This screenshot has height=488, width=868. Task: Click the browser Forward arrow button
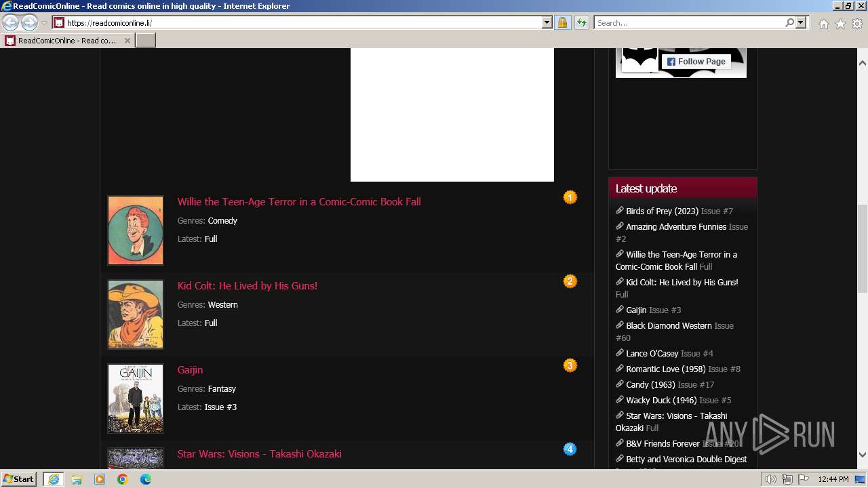tap(29, 22)
